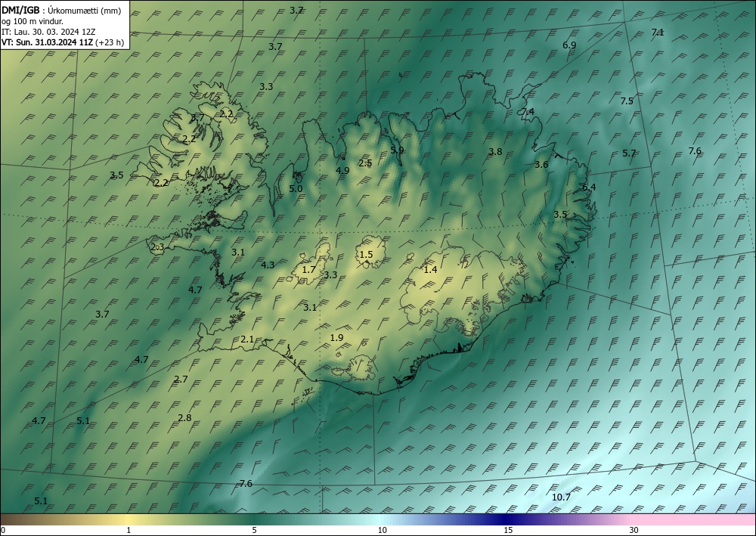
Task: Pick the 5.0 value on the map
Action: click(296, 188)
